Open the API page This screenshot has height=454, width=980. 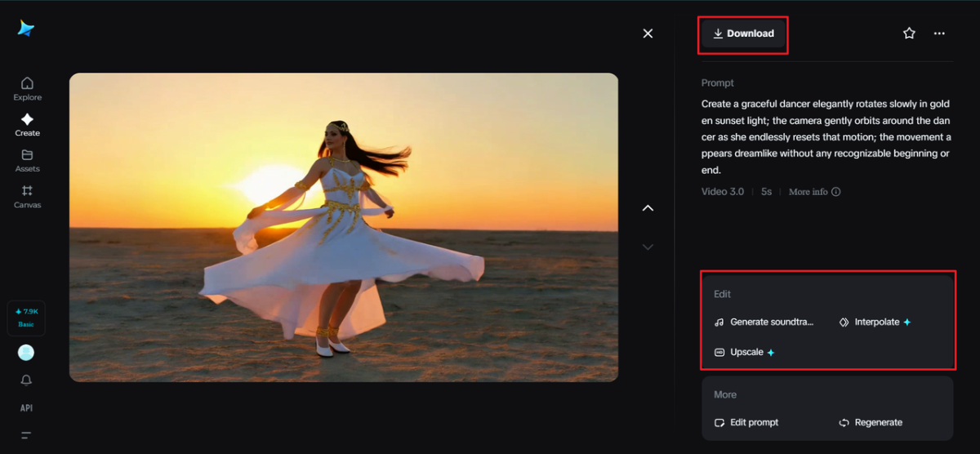click(26, 407)
